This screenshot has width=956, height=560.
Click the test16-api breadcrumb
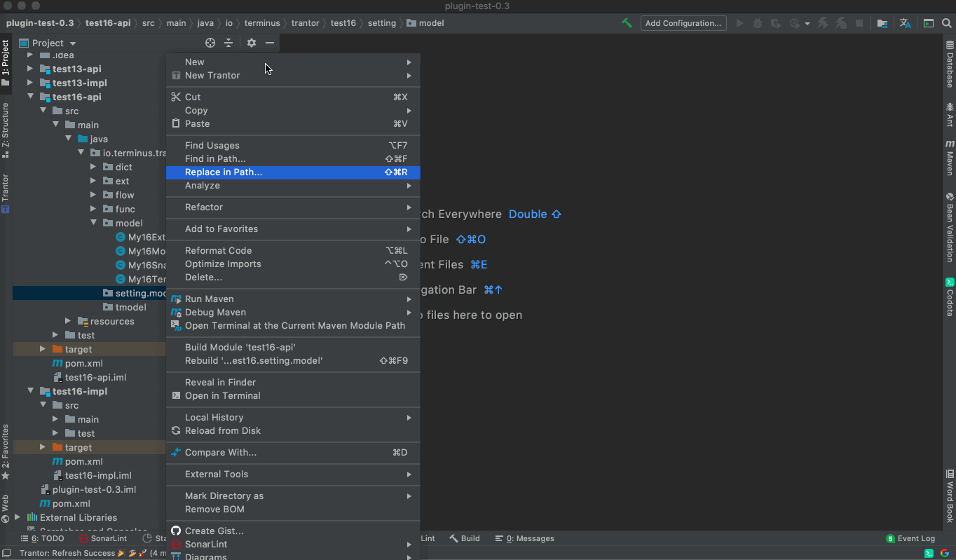pyautogui.click(x=108, y=23)
